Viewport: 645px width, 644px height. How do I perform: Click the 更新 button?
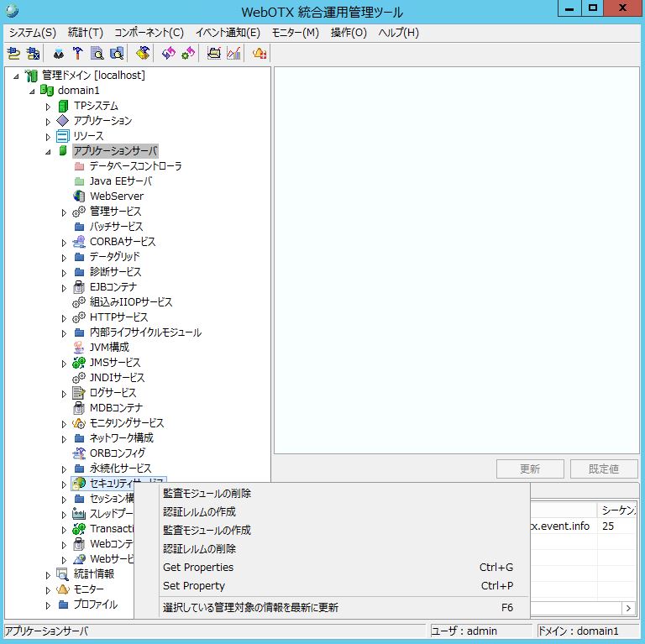click(530, 469)
